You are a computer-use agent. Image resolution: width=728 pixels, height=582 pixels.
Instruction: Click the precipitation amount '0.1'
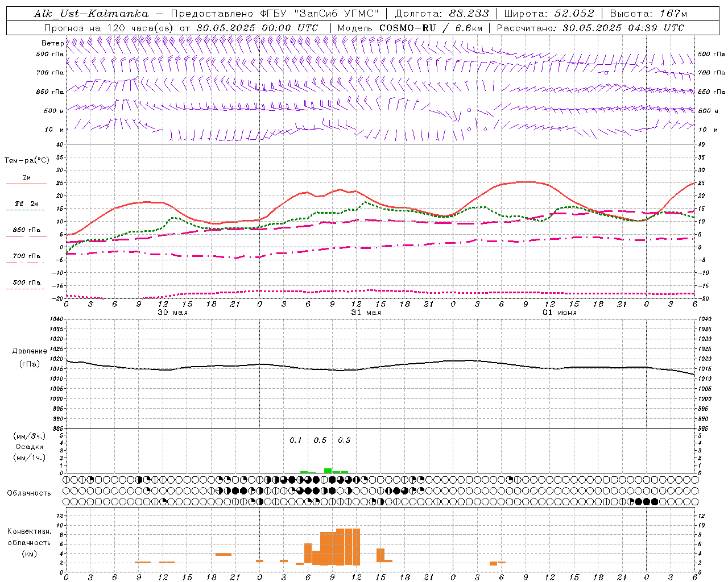(296, 440)
